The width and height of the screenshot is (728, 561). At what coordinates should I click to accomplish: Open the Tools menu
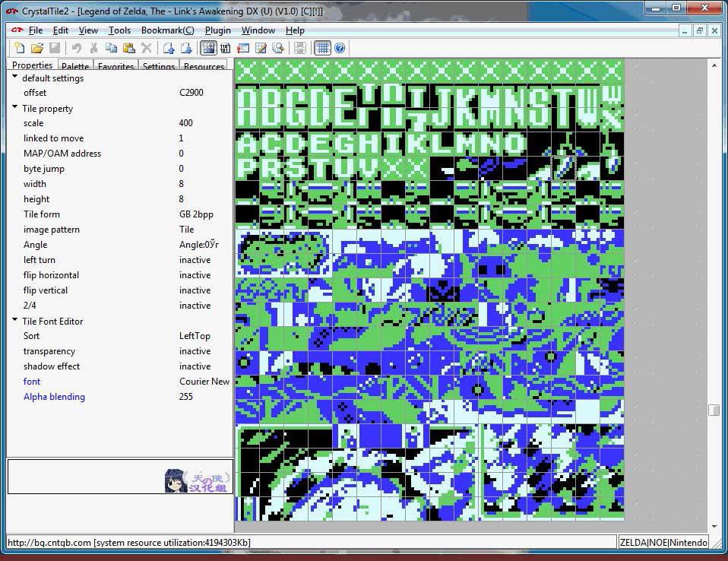point(119,30)
